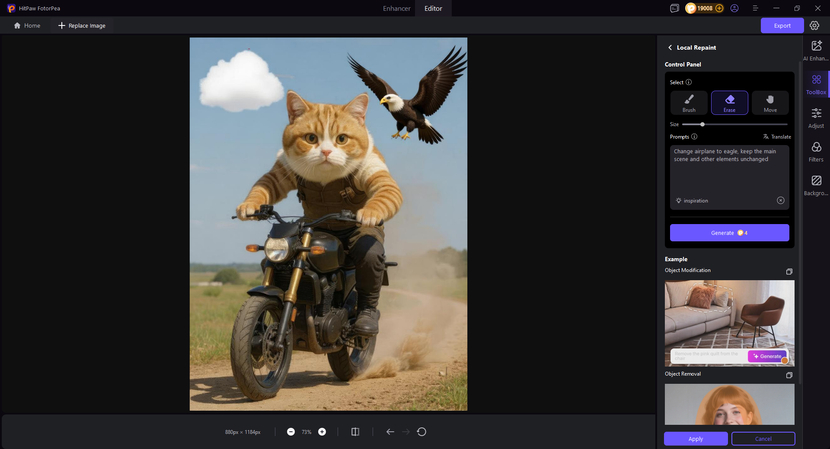Toggle the compare view icon

(x=355, y=432)
